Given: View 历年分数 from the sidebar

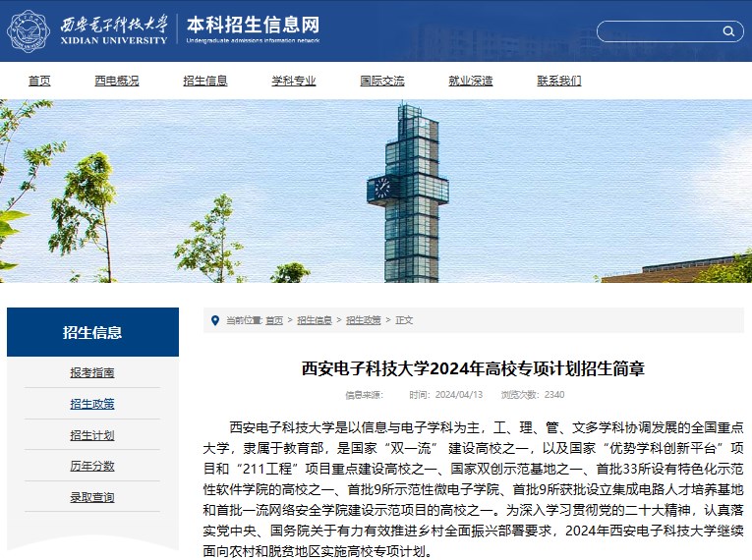Looking at the screenshot, I should pyautogui.click(x=92, y=466).
